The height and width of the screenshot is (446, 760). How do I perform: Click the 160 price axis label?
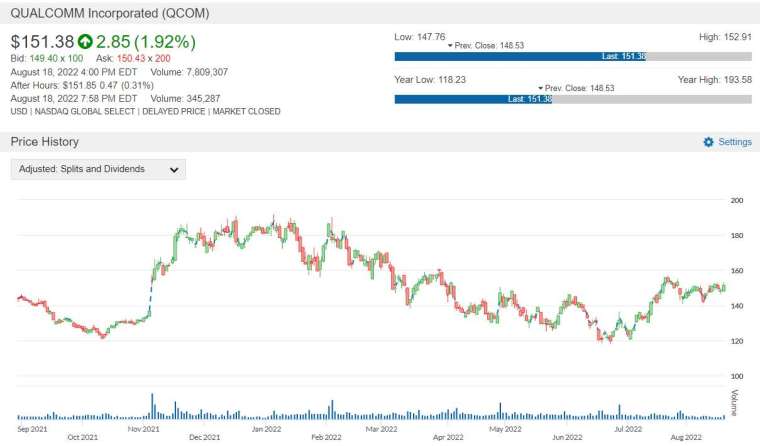737,271
